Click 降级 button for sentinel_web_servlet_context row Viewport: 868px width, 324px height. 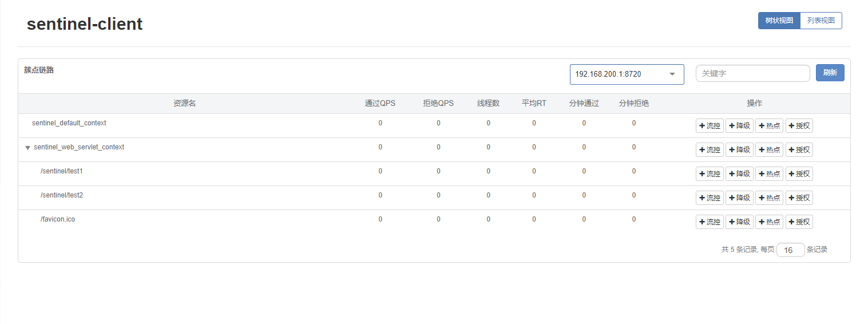739,150
